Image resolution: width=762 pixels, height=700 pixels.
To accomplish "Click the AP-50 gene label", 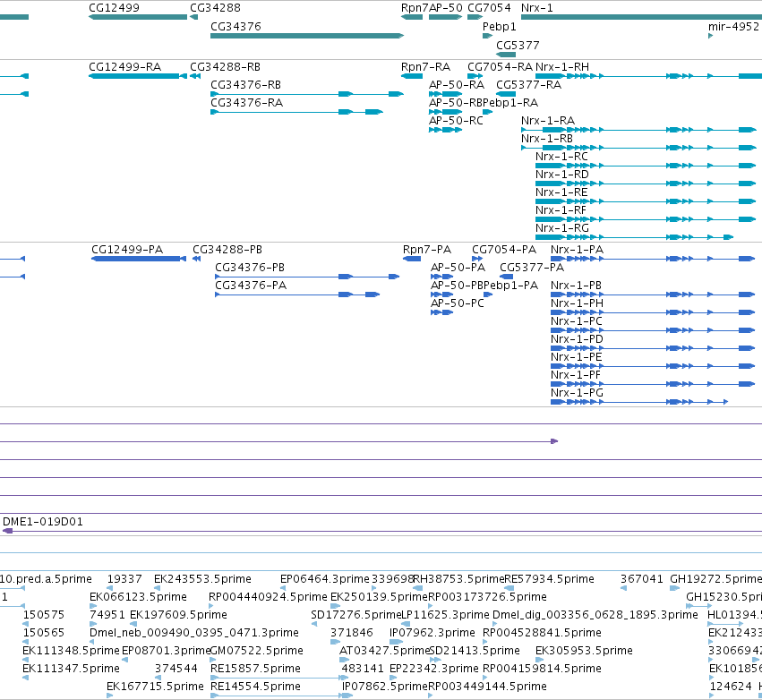I will (x=446, y=8).
